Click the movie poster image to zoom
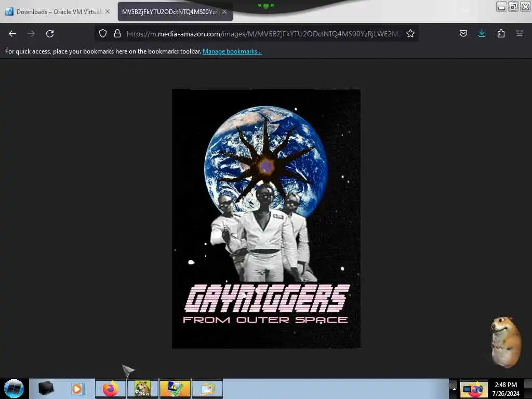The width and height of the screenshot is (532, 399). tap(267, 219)
